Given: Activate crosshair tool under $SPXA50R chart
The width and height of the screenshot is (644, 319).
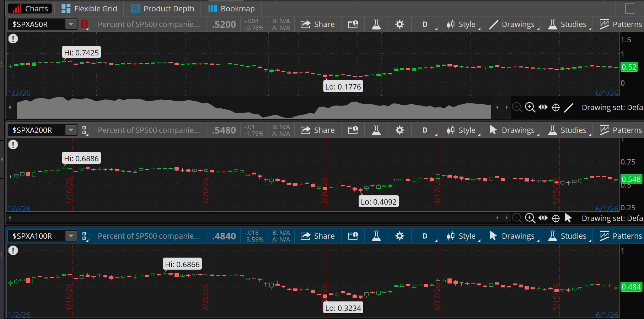Looking at the screenshot, I should pyautogui.click(x=556, y=107).
